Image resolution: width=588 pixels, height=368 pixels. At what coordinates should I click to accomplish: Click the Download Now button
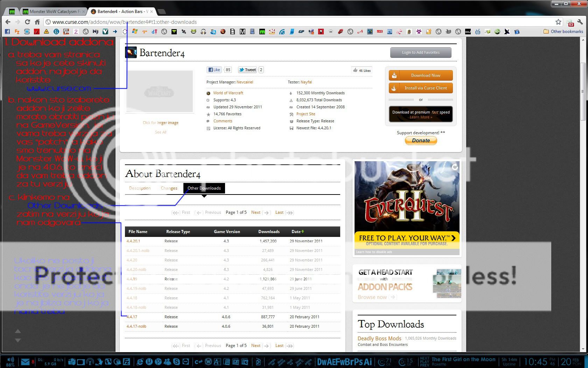[421, 75]
